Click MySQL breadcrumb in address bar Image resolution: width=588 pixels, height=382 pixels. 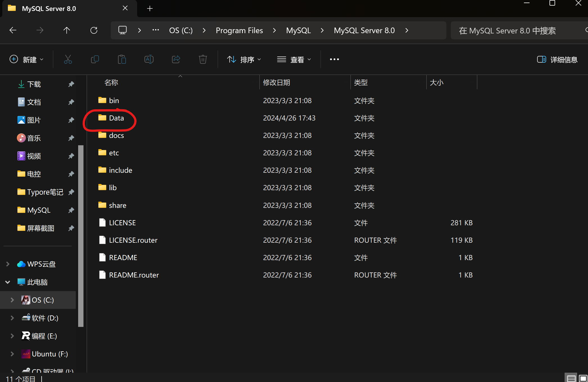pos(298,30)
